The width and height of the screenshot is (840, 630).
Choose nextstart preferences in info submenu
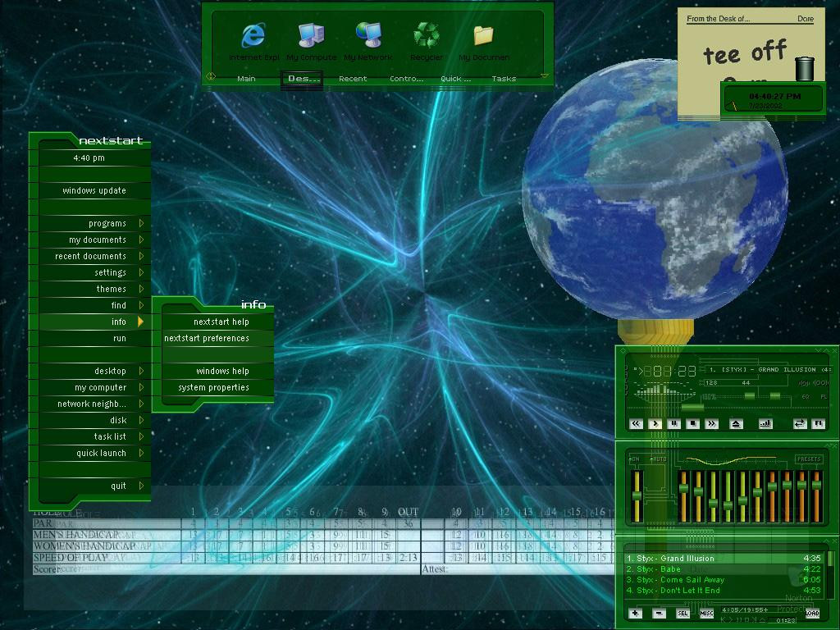pos(218,339)
